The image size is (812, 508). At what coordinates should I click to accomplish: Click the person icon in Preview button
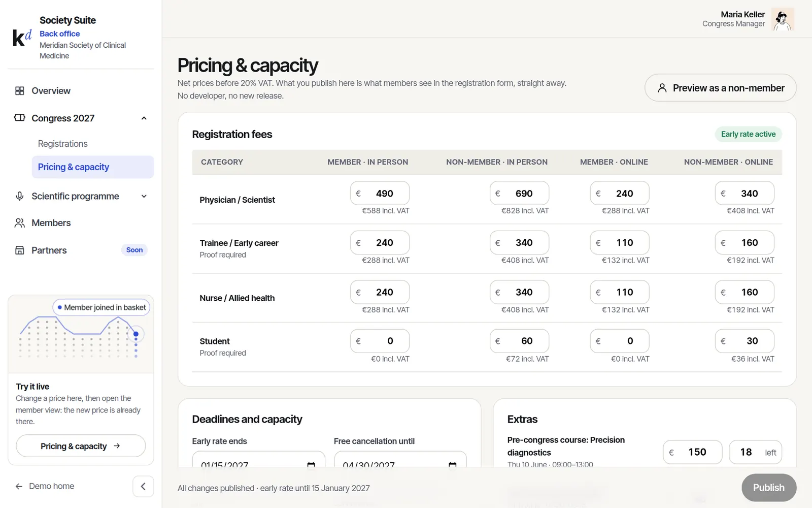pyautogui.click(x=662, y=88)
